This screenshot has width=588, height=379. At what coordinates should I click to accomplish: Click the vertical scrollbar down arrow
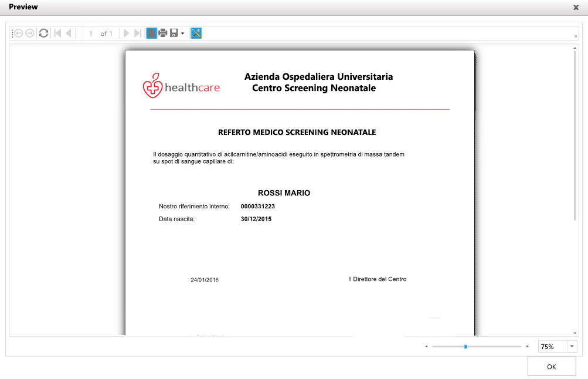575,332
